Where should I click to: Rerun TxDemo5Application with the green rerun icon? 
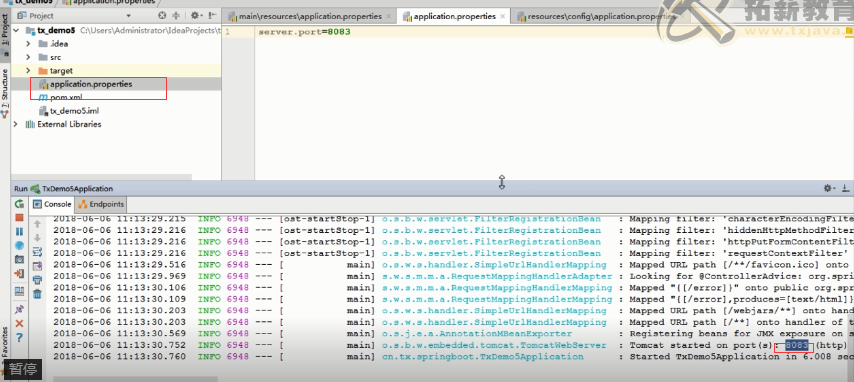[19, 204]
